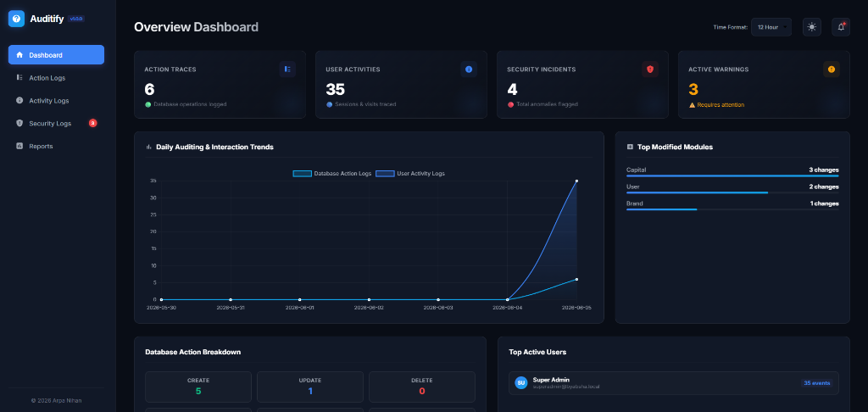Click the Security Logs shield icon
Screen dimensions: 868x412
click(20, 123)
